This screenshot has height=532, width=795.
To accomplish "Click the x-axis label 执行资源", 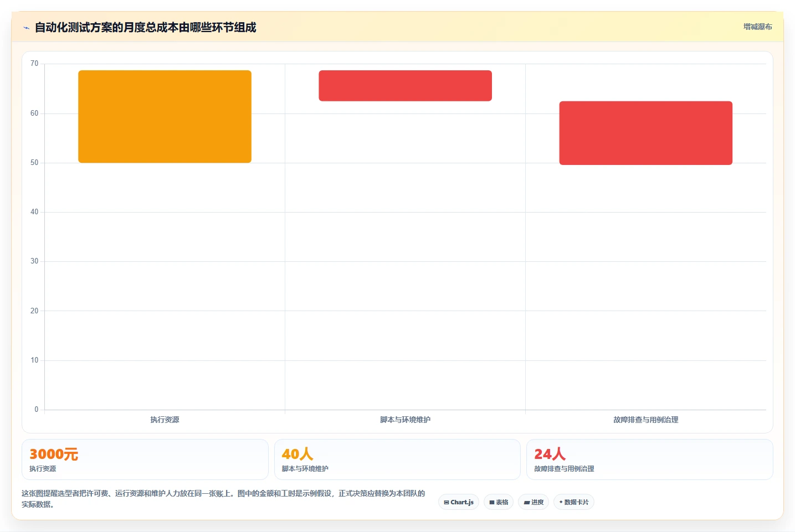I will click(x=165, y=420).
